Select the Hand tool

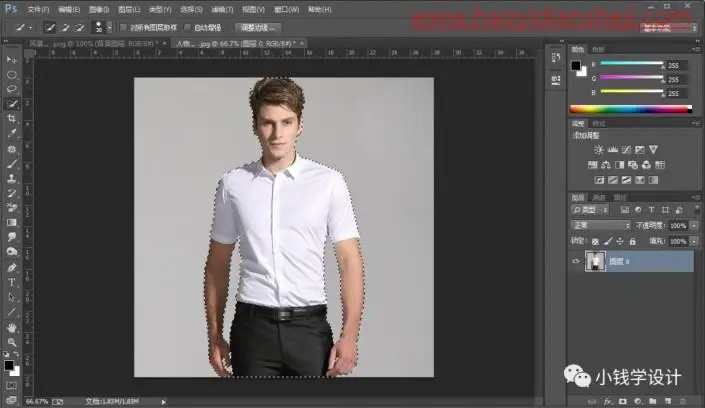pos(12,327)
